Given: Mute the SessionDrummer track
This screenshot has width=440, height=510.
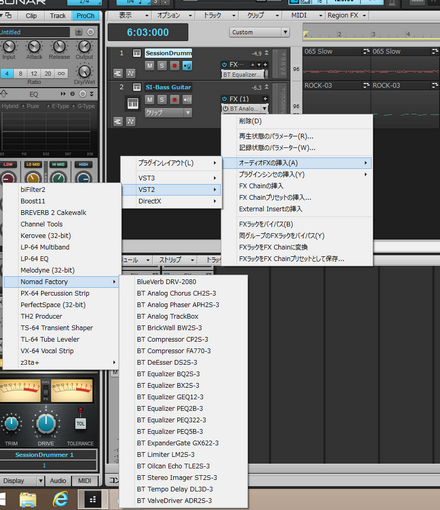Looking at the screenshot, I should click(x=150, y=66).
